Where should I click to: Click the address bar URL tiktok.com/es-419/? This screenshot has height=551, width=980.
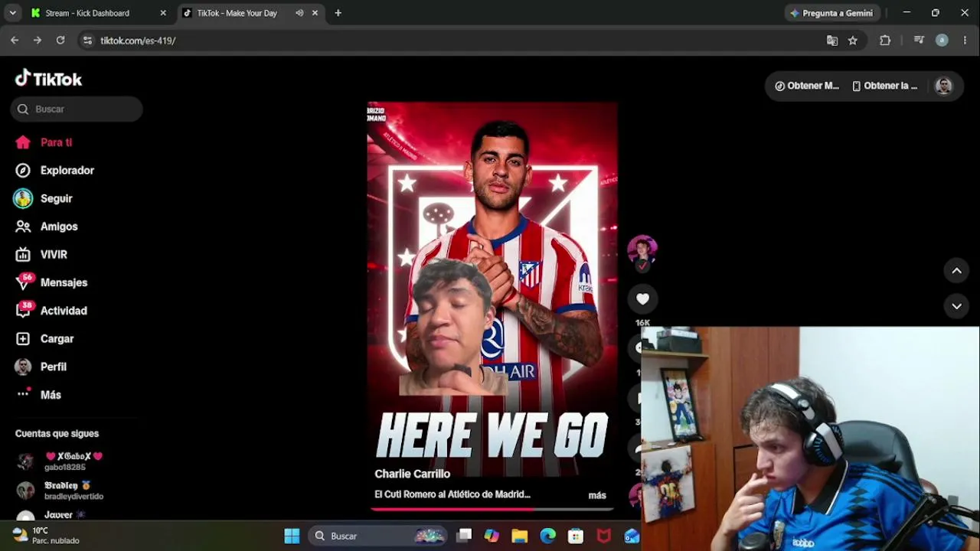[x=138, y=41]
